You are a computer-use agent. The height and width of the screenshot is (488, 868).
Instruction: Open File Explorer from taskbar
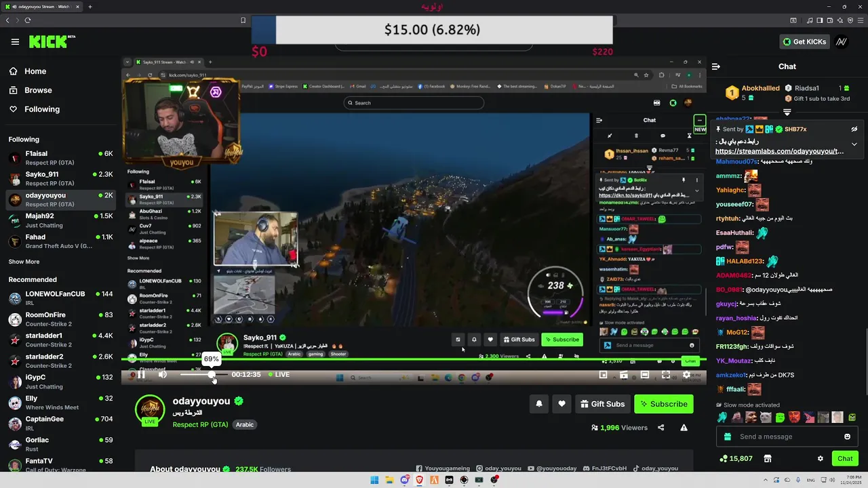point(390,480)
